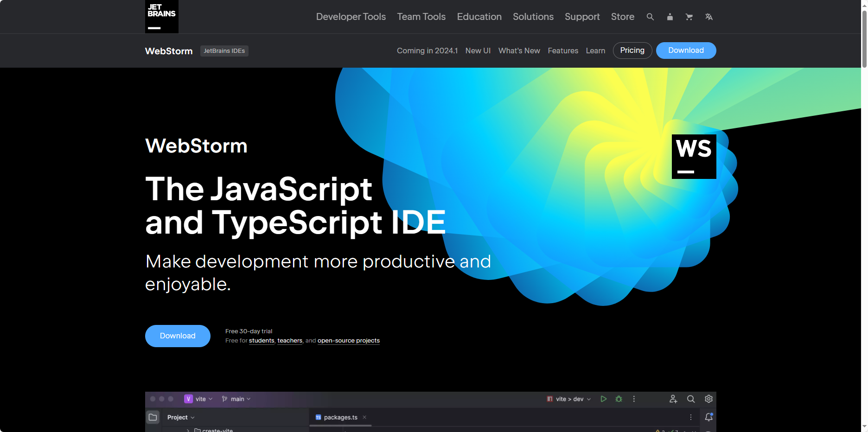Open the Developer Tools menu

(x=351, y=17)
